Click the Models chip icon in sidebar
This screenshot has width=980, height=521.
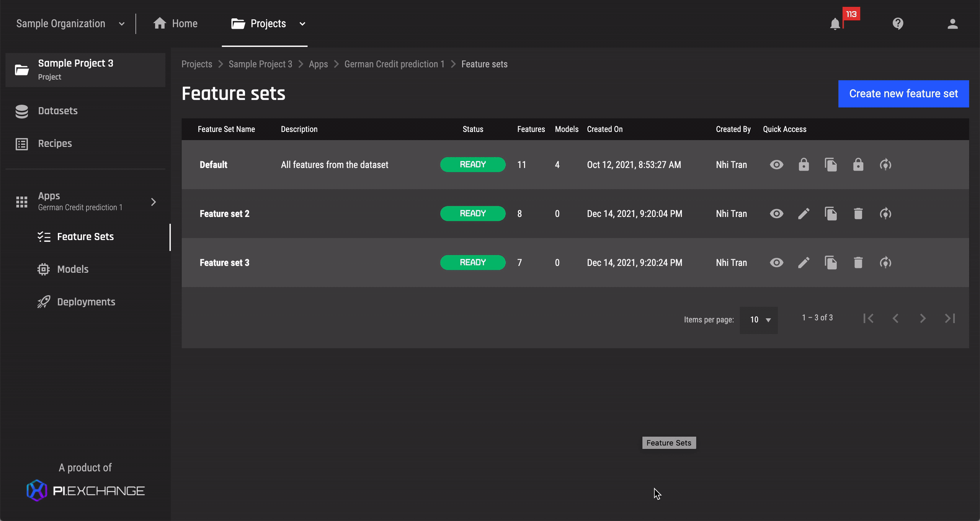(44, 269)
